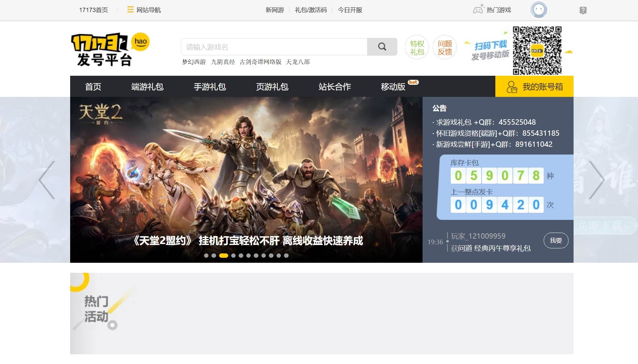This screenshot has height=364, width=638.
Task: Click 梦幻西游 hot search link
Action: click(x=194, y=62)
